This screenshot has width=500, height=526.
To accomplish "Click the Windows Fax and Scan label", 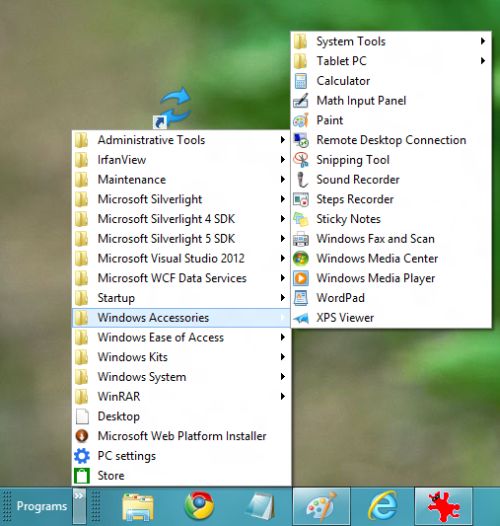I will tap(376, 239).
